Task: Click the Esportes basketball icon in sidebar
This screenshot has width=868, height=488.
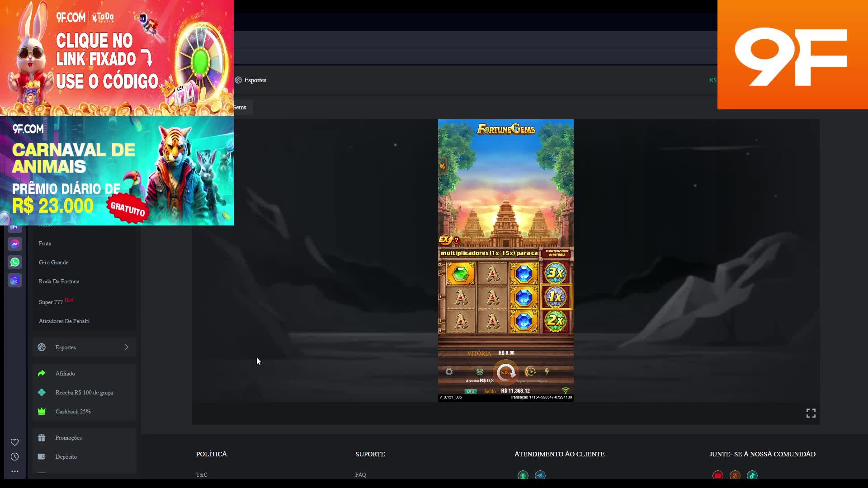Action: [42, 347]
